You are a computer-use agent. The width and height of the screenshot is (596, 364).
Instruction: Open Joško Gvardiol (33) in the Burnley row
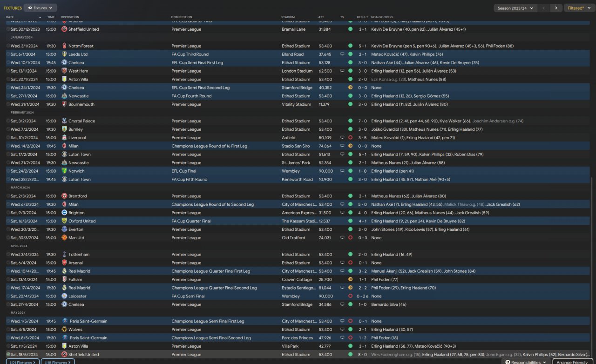[x=388, y=129]
